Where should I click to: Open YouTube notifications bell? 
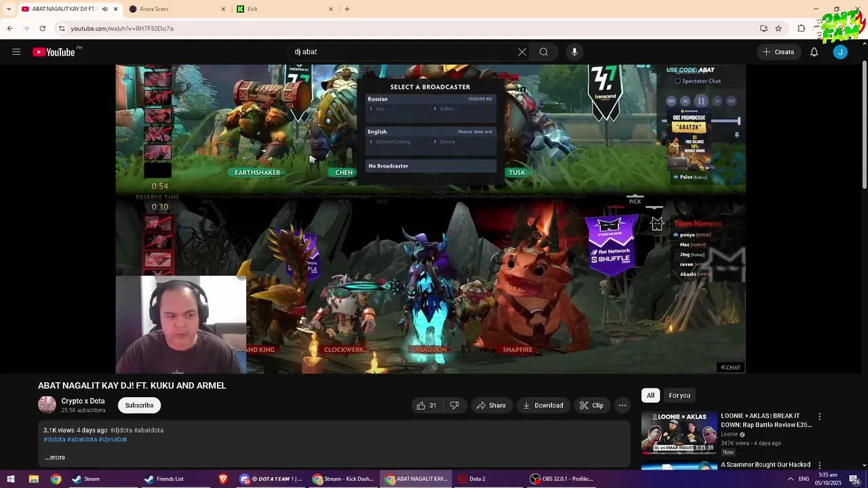pyautogui.click(x=814, y=52)
